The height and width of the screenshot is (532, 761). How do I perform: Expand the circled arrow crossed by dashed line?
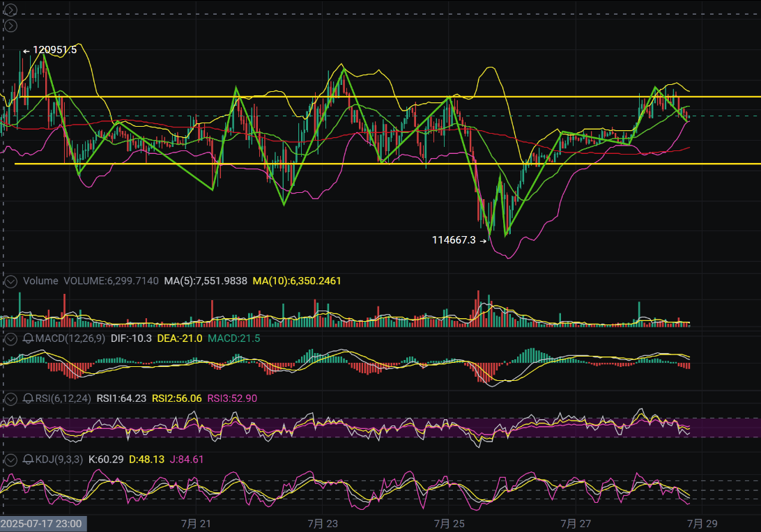coord(10,10)
